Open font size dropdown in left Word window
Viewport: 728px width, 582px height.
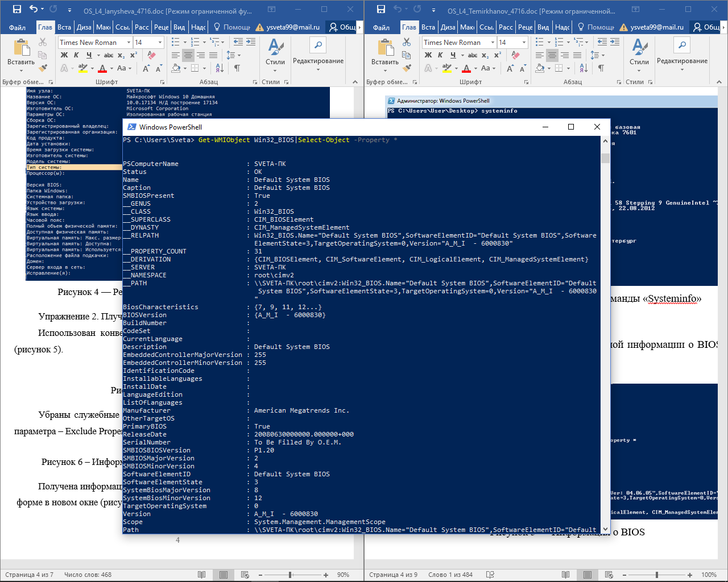point(160,42)
